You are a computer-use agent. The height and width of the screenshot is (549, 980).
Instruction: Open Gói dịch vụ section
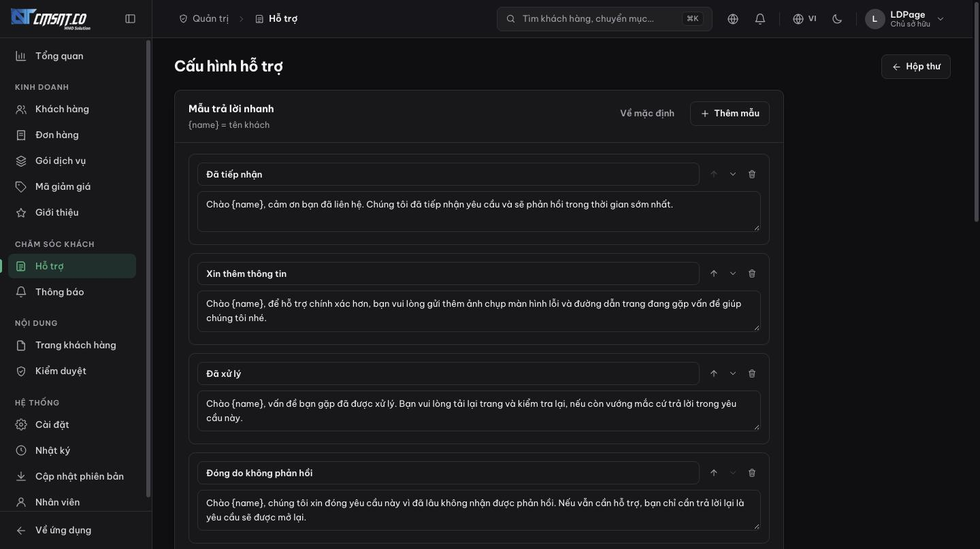72,161
